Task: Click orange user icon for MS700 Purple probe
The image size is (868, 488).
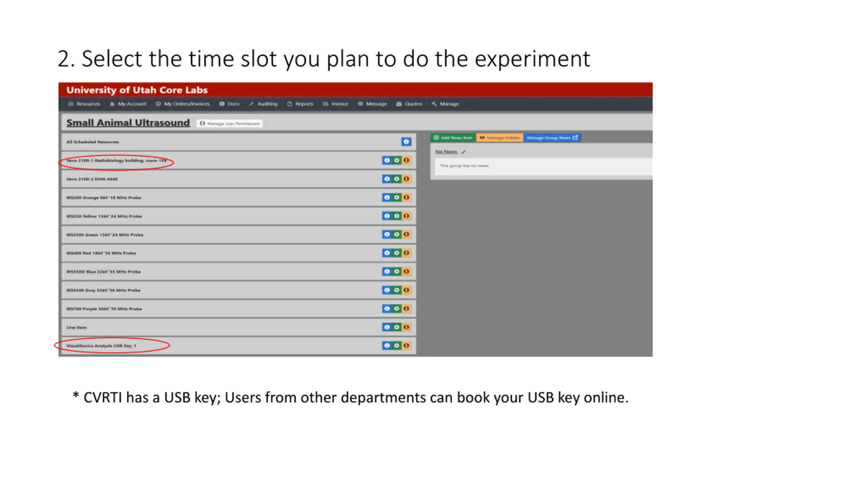Action: (406, 308)
